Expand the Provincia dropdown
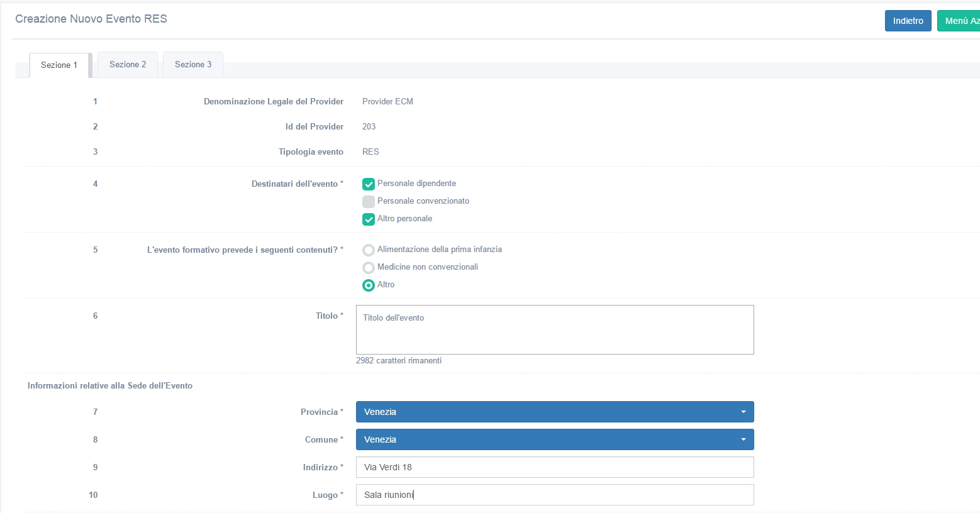The width and height of the screenshot is (980, 513). point(554,412)
